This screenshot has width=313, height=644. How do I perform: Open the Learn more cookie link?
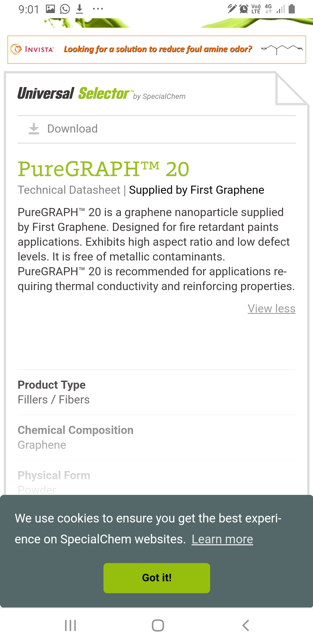(x=222, y=539)
